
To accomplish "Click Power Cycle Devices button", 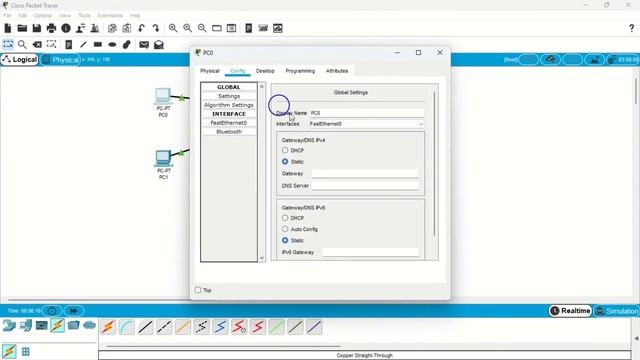I will coord(52,311).
